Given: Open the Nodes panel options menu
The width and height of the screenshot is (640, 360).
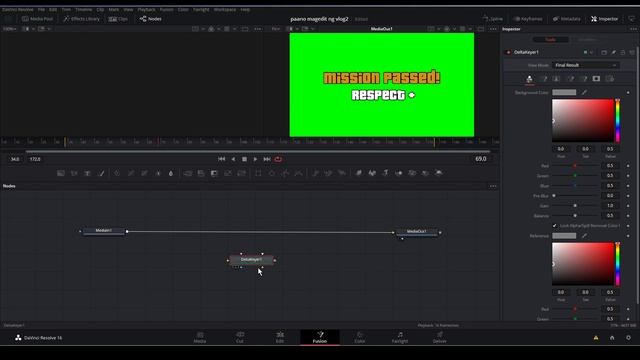Looking at the screenshot, I should tap(493, 186).
